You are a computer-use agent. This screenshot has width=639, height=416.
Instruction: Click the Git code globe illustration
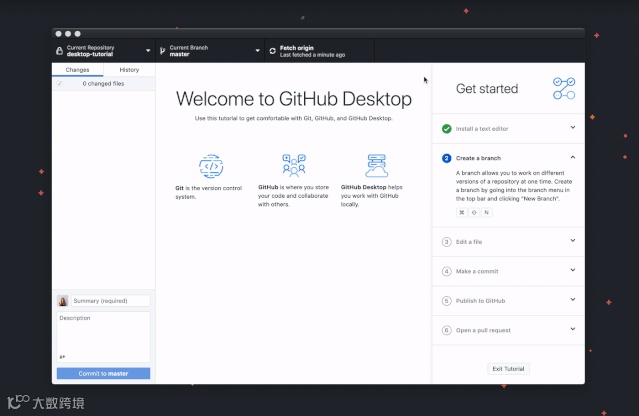click(211, 166)
